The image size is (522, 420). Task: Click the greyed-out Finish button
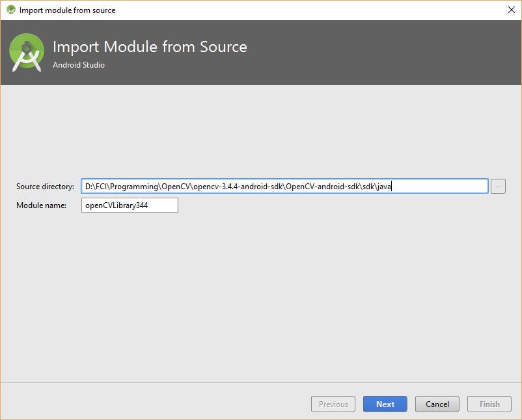click(489, 404)
